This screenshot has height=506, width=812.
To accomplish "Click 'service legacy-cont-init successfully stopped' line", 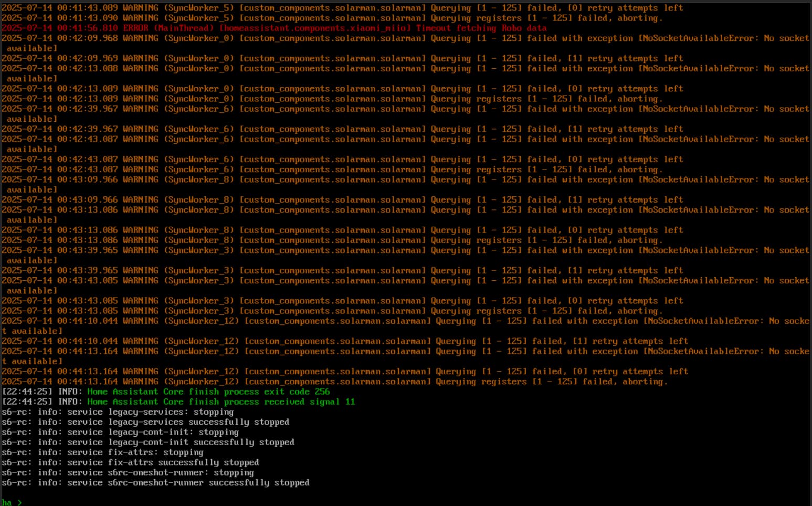I will pos(148,442).
